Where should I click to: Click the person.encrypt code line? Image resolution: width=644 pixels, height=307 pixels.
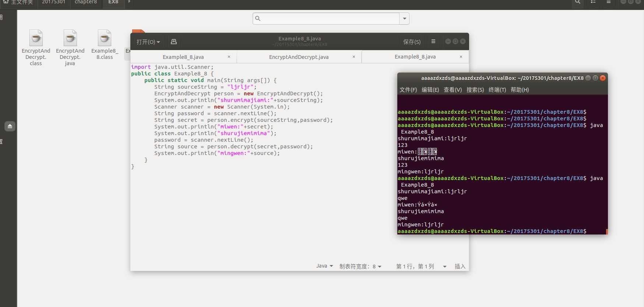point(243,120)
